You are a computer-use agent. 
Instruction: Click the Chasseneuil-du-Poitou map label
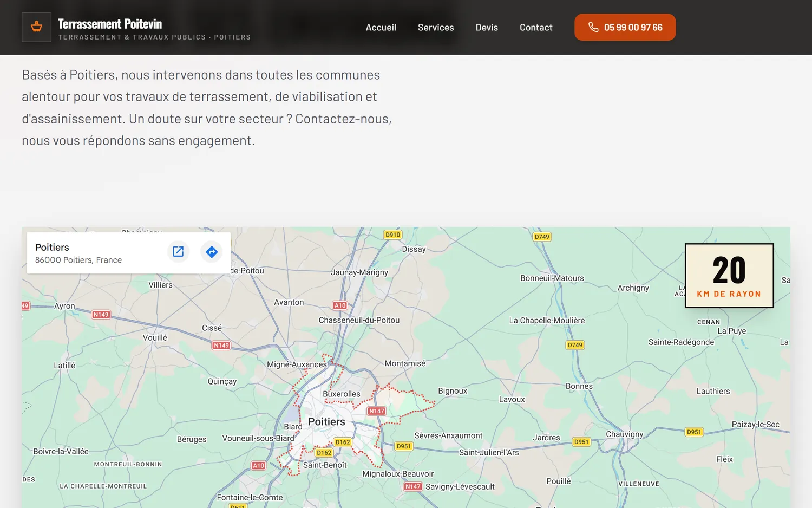[x=359, y=320]
